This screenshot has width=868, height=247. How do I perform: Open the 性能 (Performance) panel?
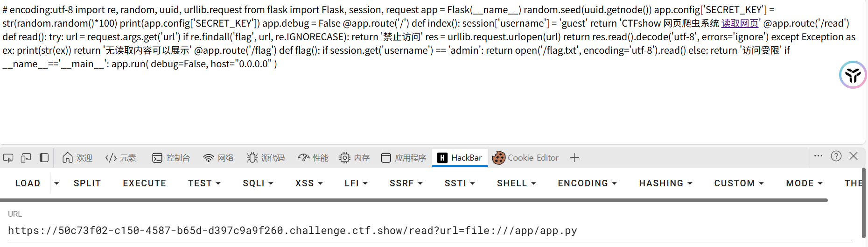click(313, 158)
